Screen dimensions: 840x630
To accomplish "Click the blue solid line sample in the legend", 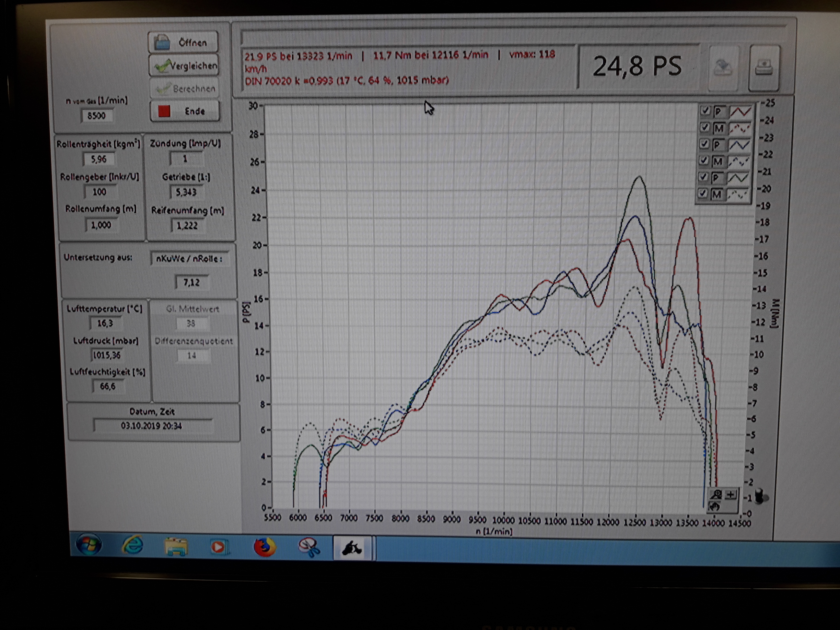I will click(739, 145).
